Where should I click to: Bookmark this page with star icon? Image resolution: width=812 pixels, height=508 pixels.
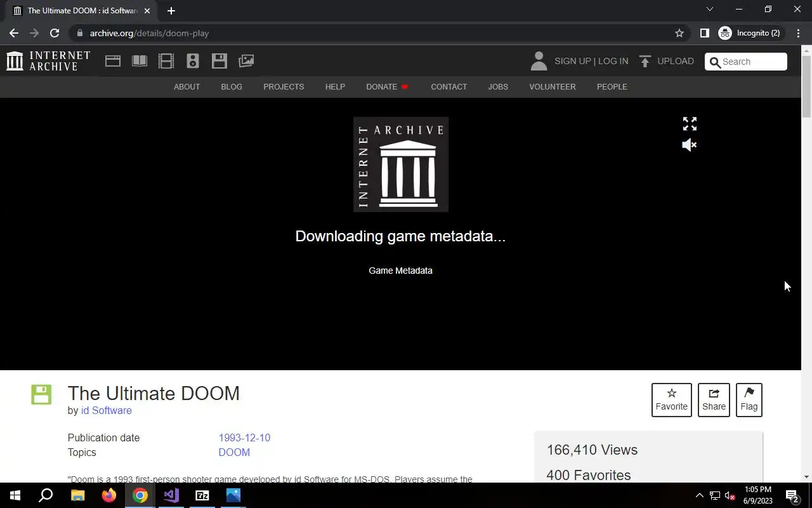679,33
